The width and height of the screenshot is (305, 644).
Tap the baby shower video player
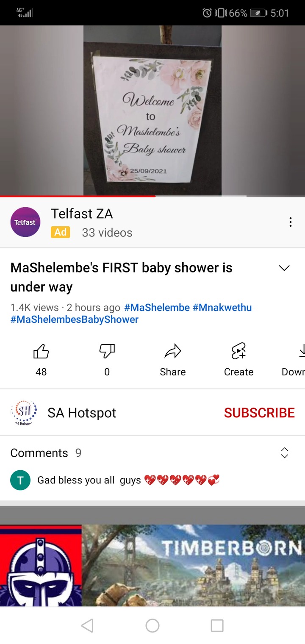coord(152,111)
